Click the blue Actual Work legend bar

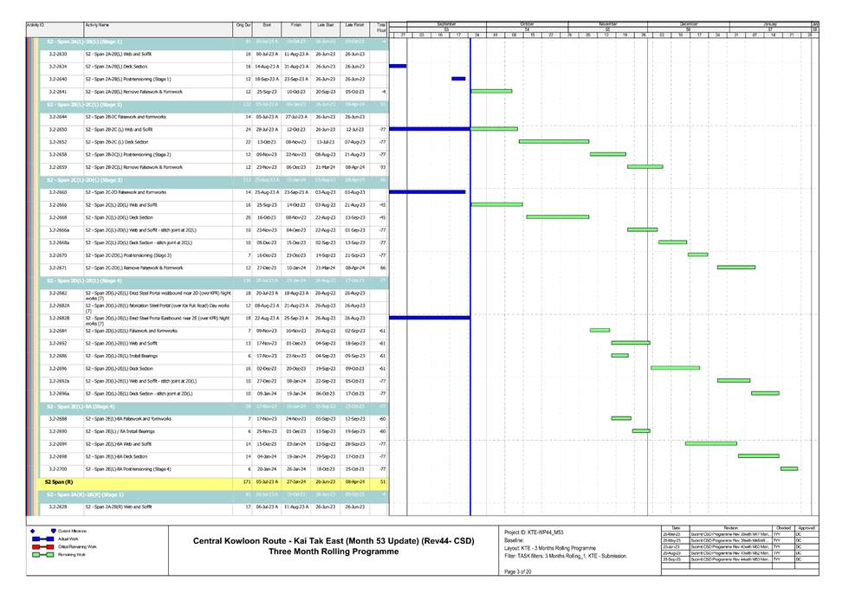pyautogui.click(x=42, y=539)
